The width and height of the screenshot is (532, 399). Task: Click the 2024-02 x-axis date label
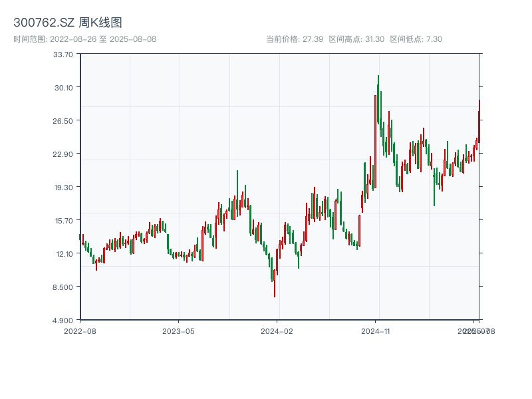tap(277, 331)
